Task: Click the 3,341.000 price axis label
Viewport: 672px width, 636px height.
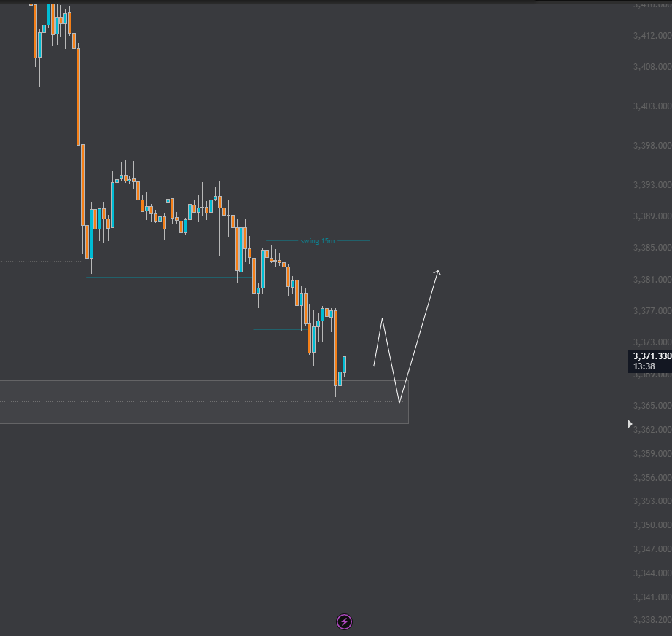Action: pyautogui.click(x=652, y=597)
